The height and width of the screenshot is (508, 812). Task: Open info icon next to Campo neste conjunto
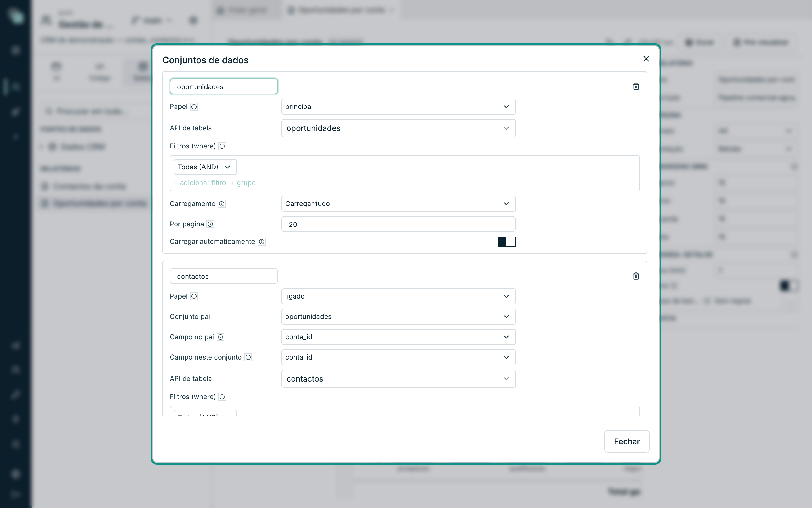pos(248,358)
